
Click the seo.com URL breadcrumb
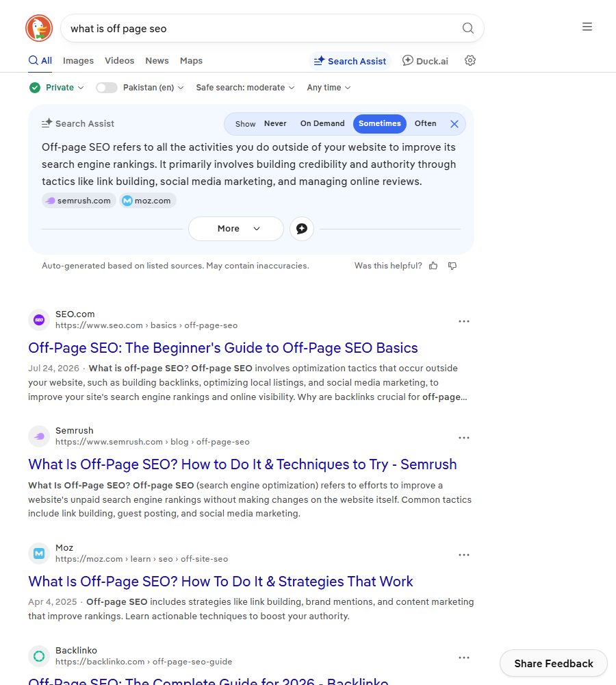pos(146,325)
